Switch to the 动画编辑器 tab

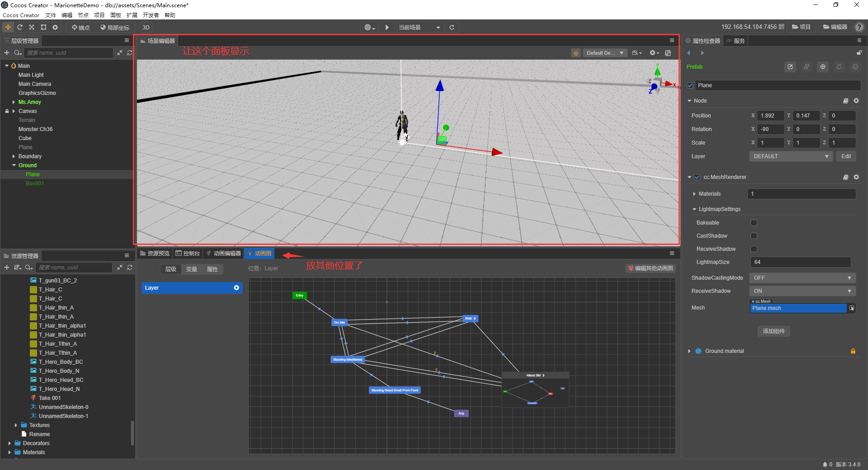pos(223,254)
